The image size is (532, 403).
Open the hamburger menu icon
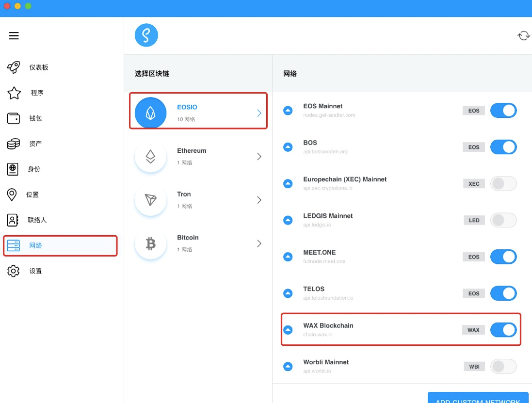[x=14, y=35]
